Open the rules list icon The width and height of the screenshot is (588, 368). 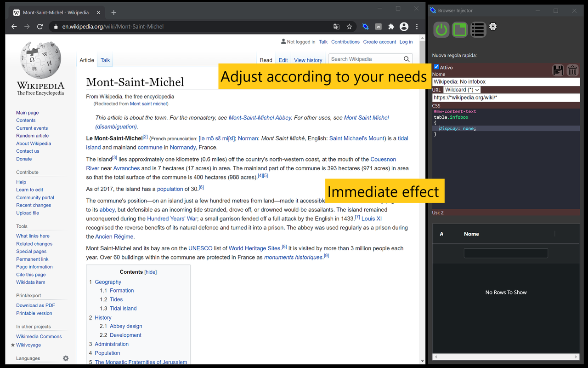(x=478, y=30)
